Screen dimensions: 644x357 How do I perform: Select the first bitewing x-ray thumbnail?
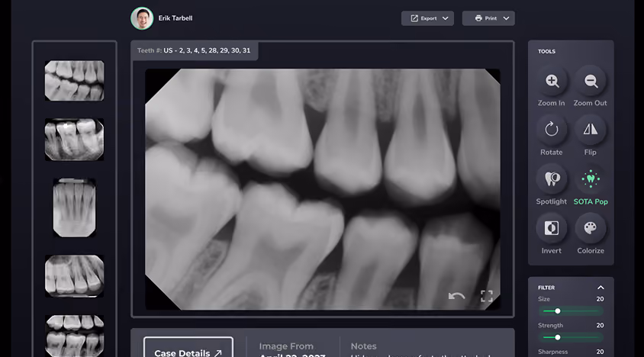(x=74, y=81)
